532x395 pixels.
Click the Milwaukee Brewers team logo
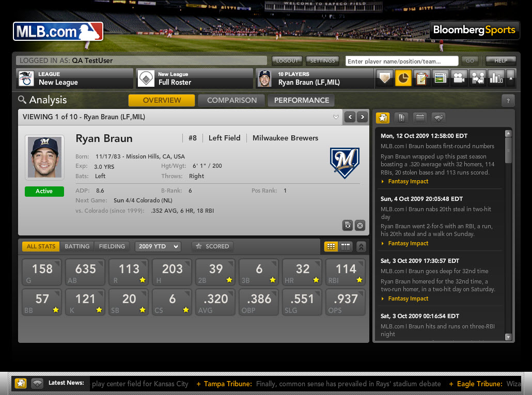click(x=345, y=163)
